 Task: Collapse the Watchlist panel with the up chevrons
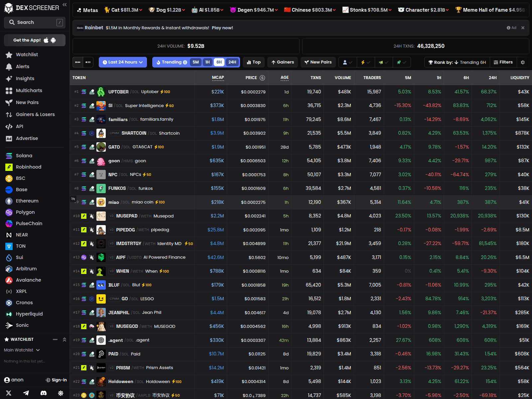coord(65,339)
